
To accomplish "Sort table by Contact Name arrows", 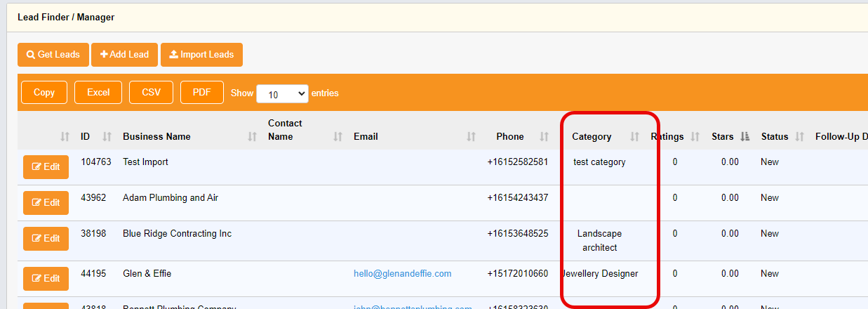I will (338, 137).
